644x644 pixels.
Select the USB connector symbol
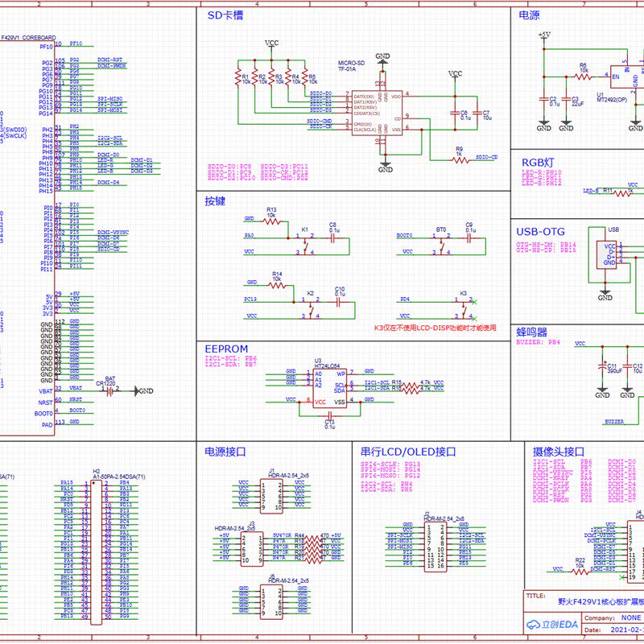click(x=607, y=254)
